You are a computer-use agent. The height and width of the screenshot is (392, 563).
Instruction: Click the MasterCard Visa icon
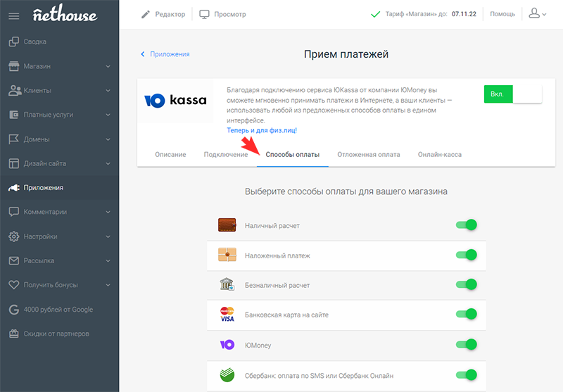click(227, 315)
